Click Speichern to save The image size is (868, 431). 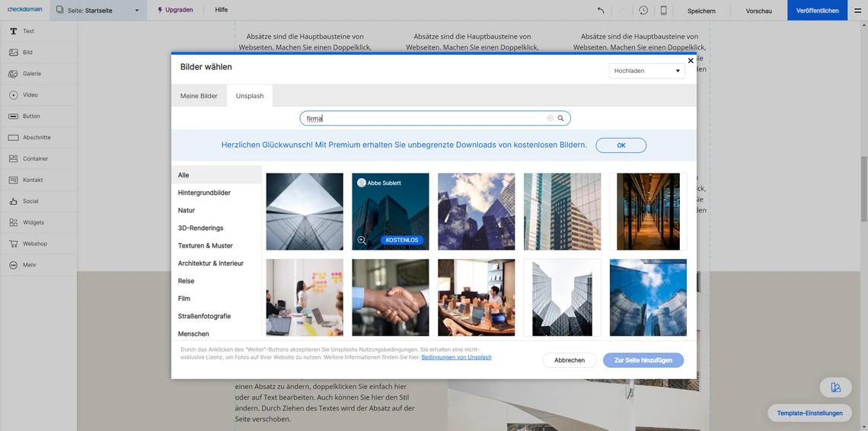[701, 11]
